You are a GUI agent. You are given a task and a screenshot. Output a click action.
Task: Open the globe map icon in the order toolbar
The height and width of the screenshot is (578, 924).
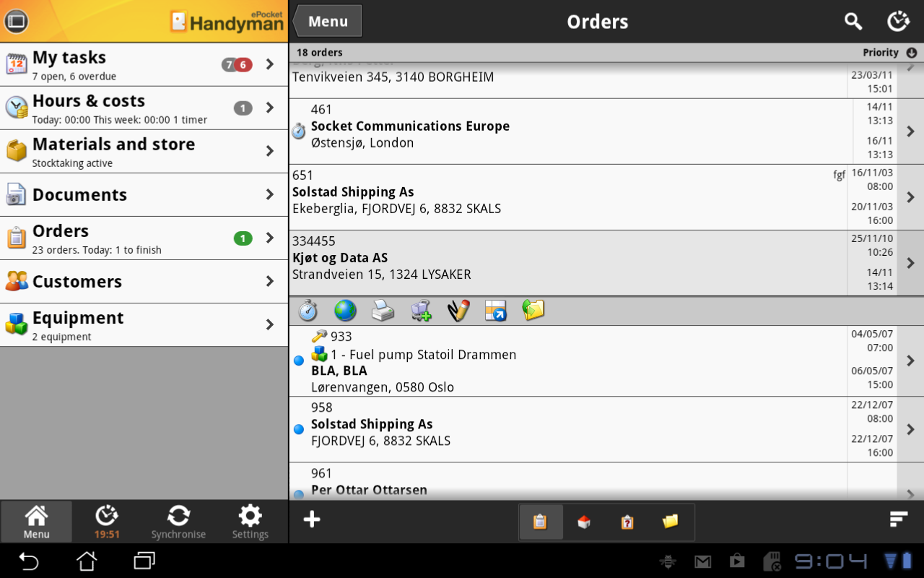tap(345, 311)
